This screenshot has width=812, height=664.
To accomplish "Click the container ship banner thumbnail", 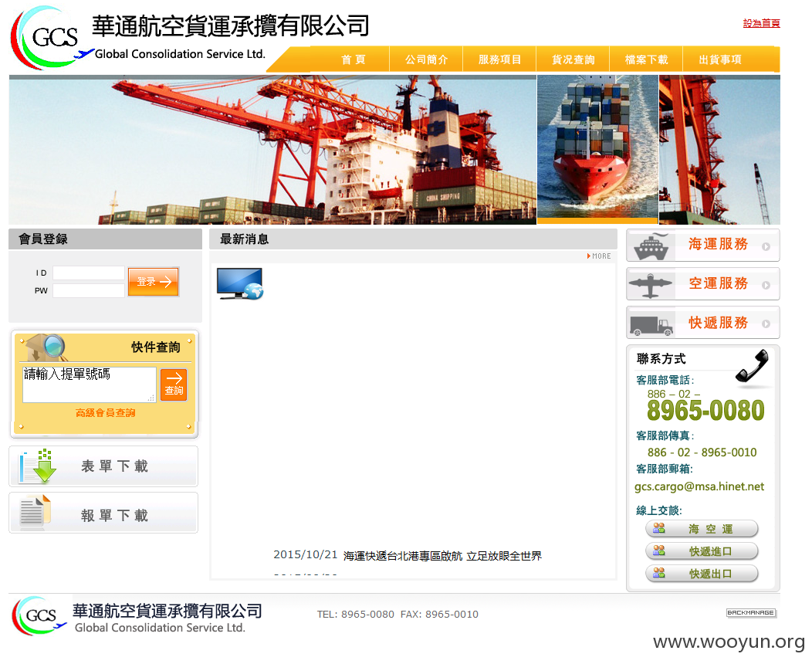I will 597,150.
